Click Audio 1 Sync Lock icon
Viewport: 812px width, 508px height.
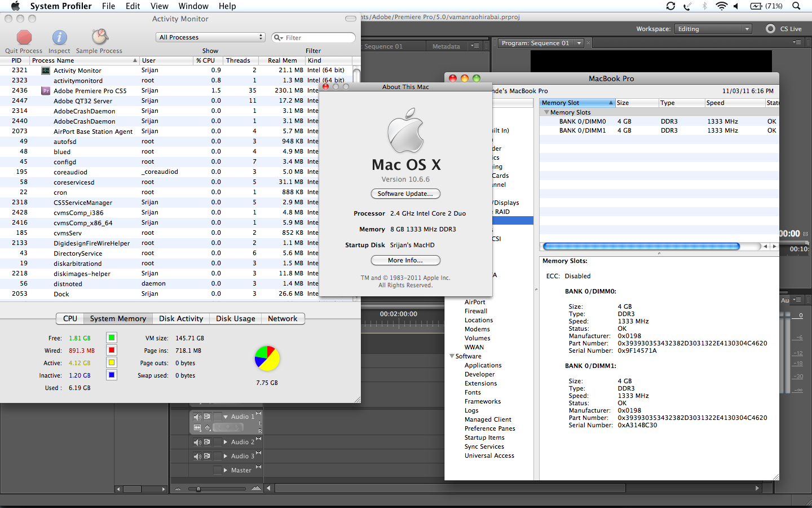click(207, 416)
